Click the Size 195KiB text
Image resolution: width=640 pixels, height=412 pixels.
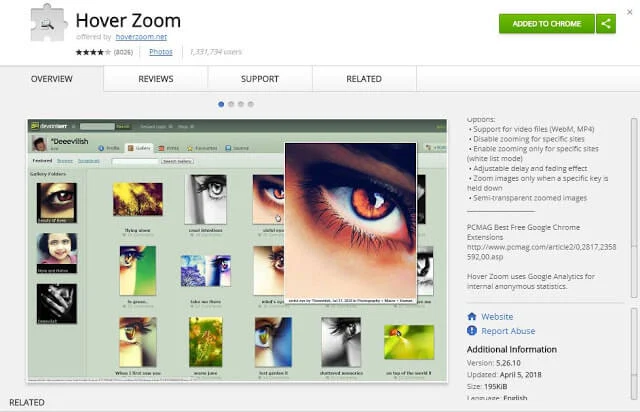point(487,386)
